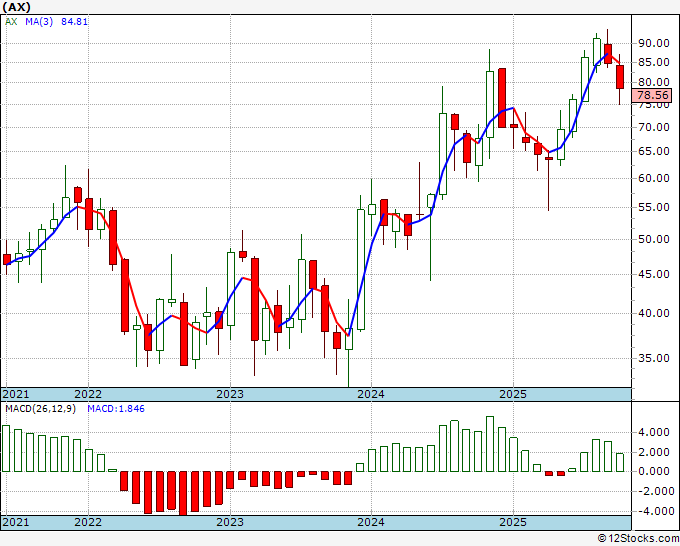Click 2021 on the MACD timeline
Viewport: 680px width, 546px height.
(16, 522)
